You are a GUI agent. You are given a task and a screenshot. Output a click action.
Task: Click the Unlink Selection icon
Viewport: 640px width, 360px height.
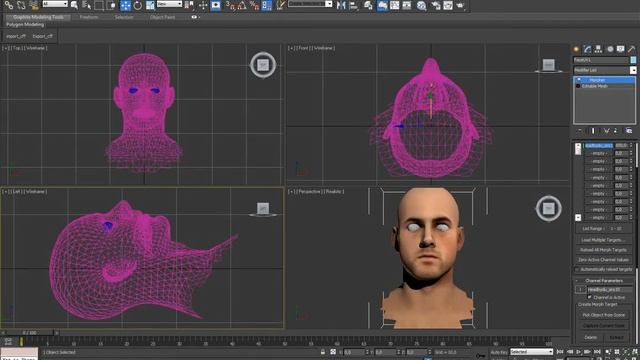click(21, 5)
